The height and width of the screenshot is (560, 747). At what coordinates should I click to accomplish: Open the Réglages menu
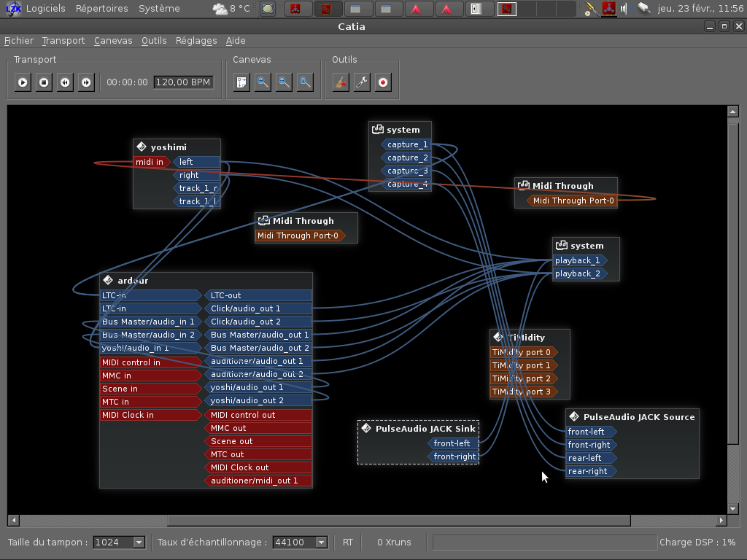click(196, 40)
